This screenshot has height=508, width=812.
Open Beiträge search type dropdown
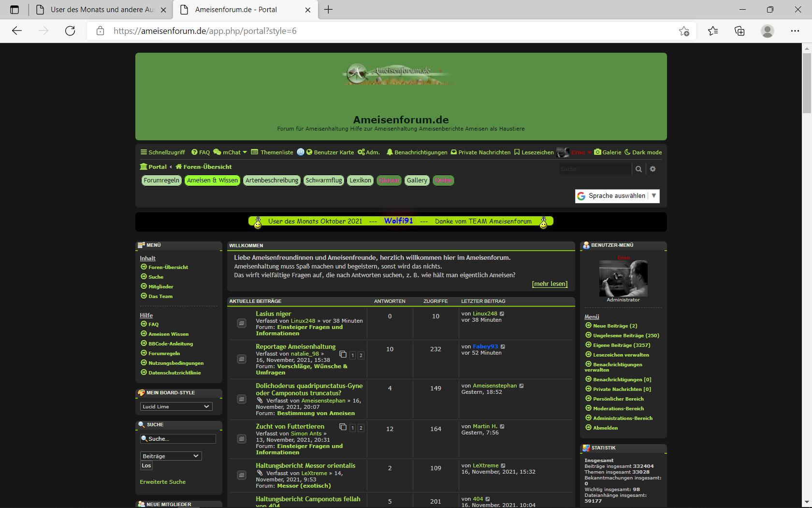pyautogui.click(x=171, y=456)
